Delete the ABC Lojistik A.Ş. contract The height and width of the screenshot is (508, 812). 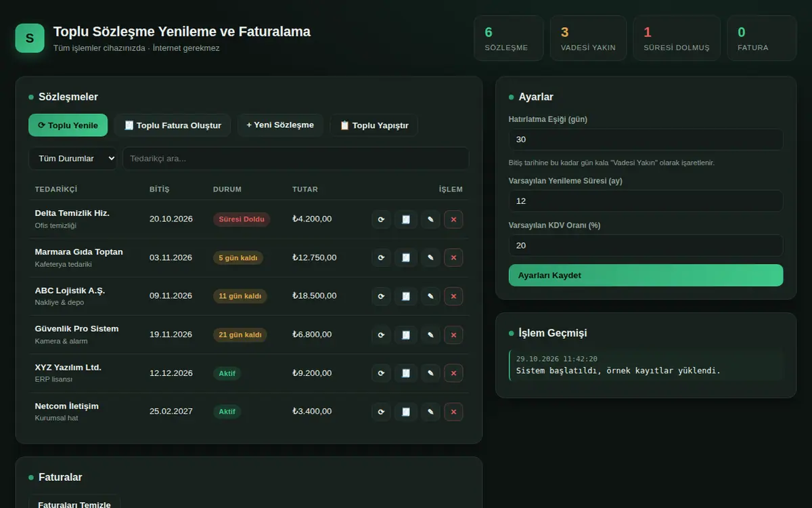pyautogui.click(x=453, y=296)
